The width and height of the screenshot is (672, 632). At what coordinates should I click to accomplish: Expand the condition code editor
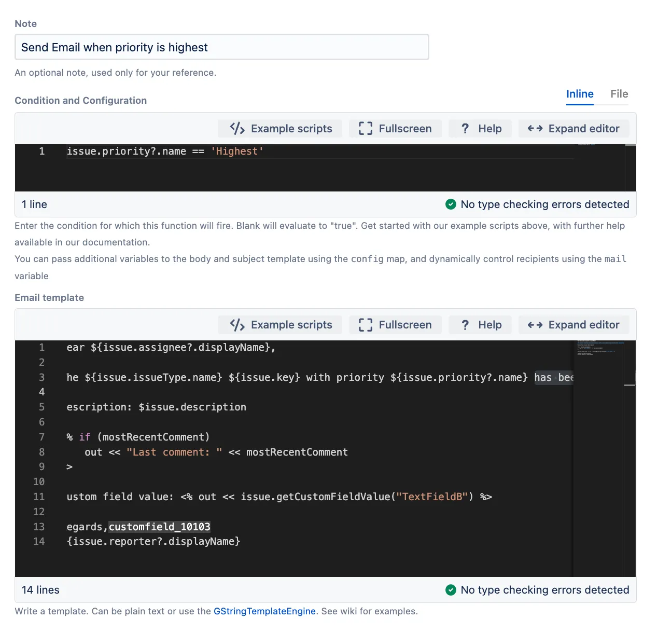point(573,129)
